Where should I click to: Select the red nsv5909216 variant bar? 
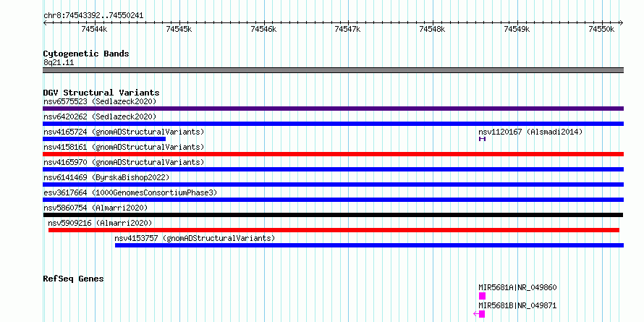[x=334, y=230]
